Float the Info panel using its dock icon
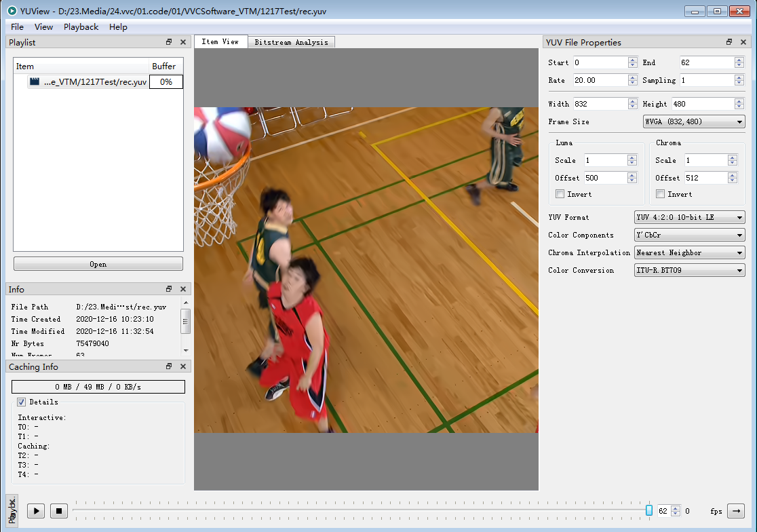The image size is (757, 532). (x=168, y=288)
